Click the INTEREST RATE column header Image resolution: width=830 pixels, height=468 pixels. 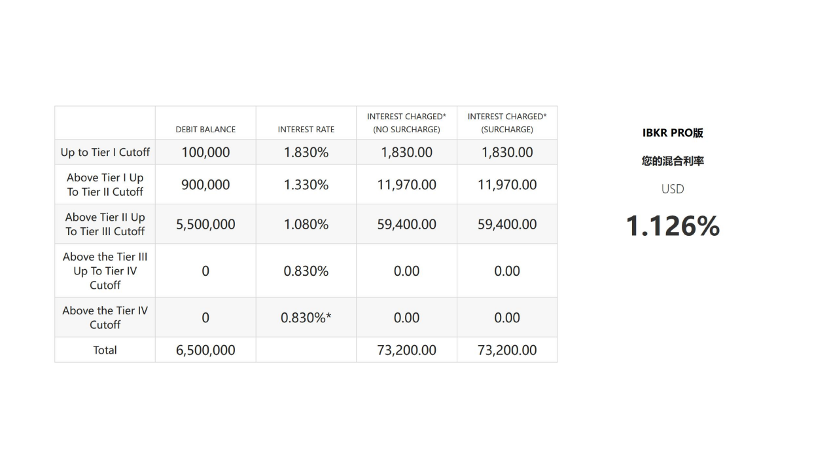(x=306, y=129)
